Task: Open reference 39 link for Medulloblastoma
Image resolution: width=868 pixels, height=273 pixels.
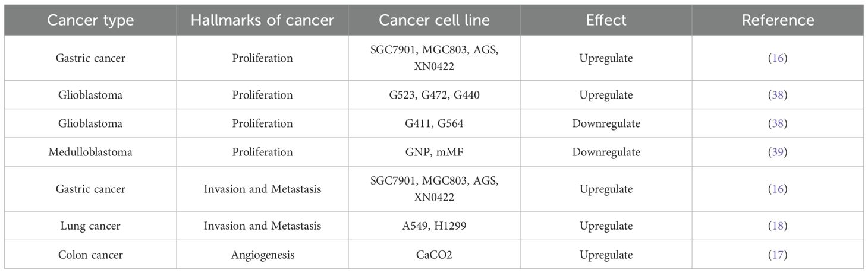Action: pyautogui.click(x=778, y=153)
